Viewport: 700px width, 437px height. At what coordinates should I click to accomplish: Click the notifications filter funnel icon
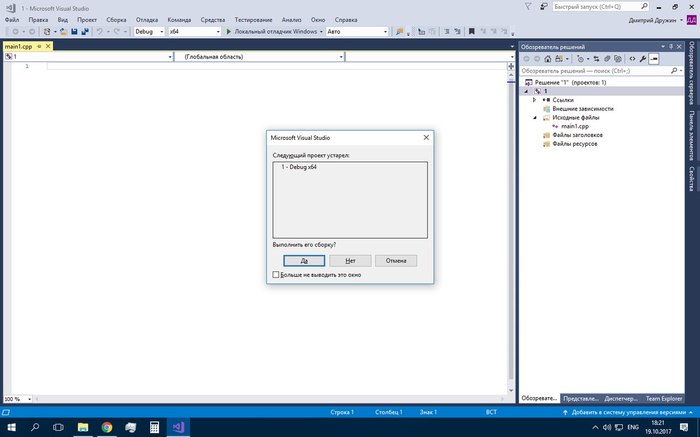coord(528,7)
